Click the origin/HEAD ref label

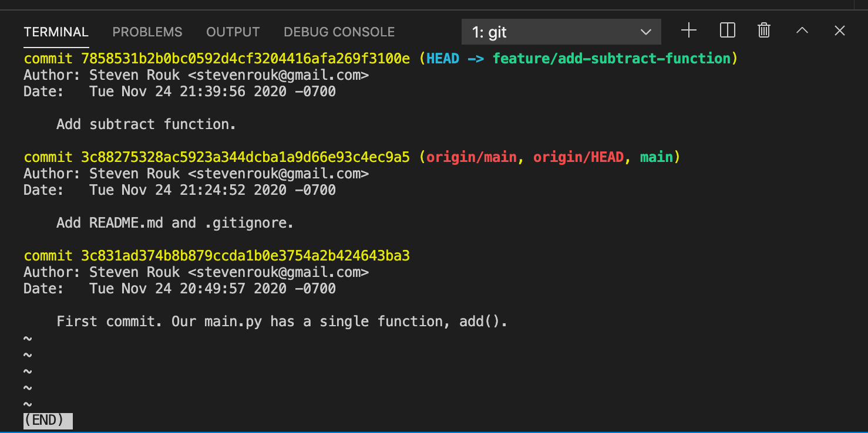(x=578, y=157)
